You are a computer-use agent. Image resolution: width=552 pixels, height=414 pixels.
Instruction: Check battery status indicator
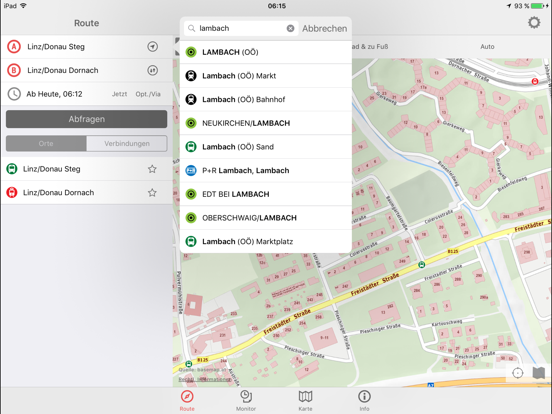point(538,6)
